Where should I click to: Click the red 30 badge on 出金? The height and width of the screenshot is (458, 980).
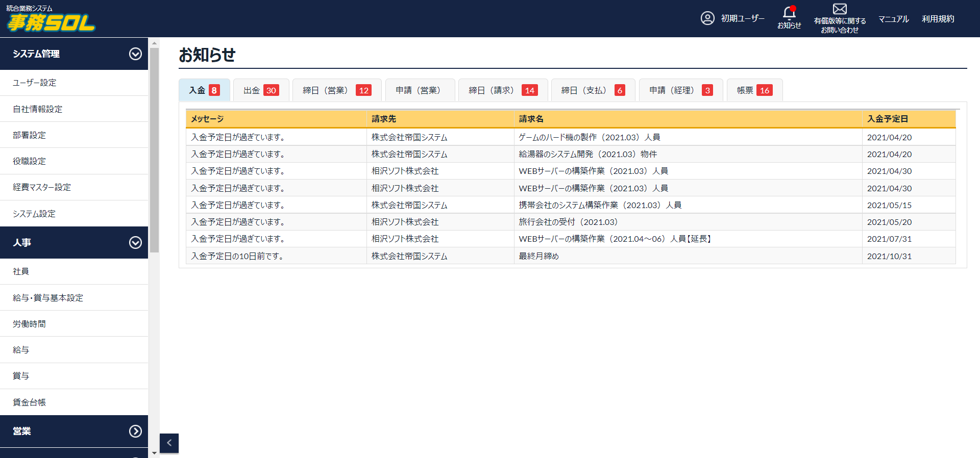point(271,90)
